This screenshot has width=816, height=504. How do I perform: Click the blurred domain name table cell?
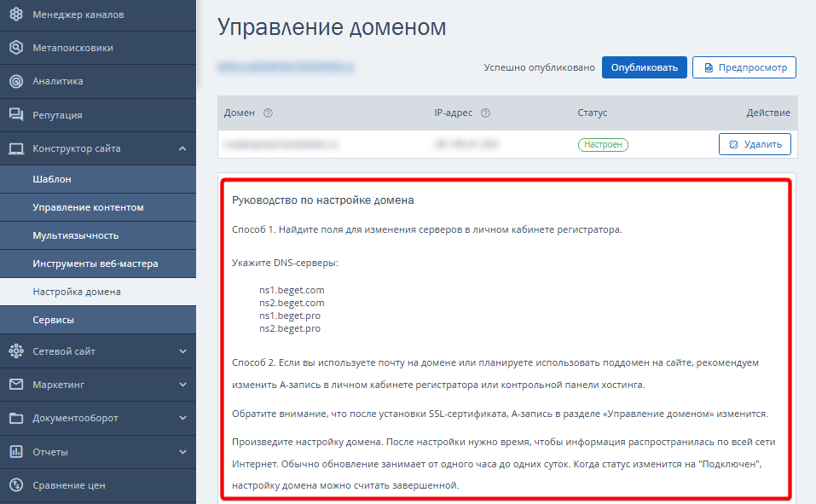click(x=281, y=144)
